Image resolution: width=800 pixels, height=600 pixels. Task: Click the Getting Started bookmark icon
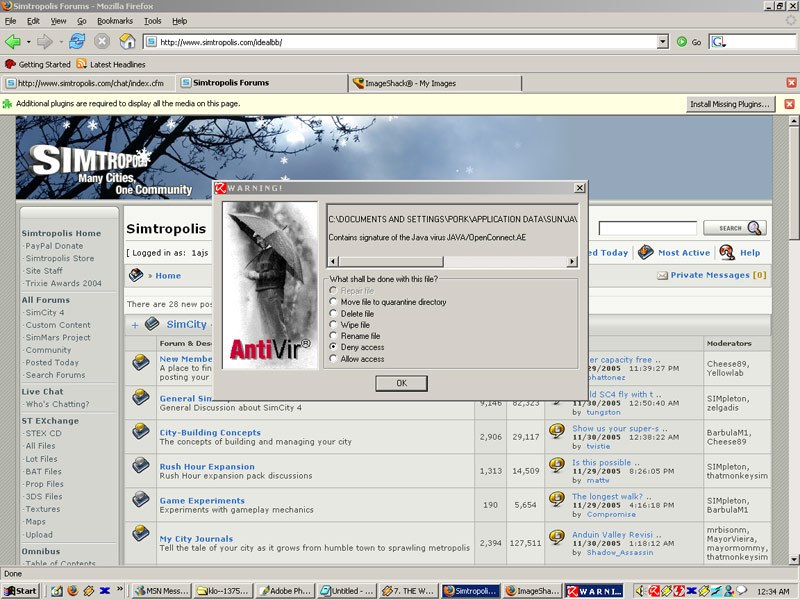(10, 64)
